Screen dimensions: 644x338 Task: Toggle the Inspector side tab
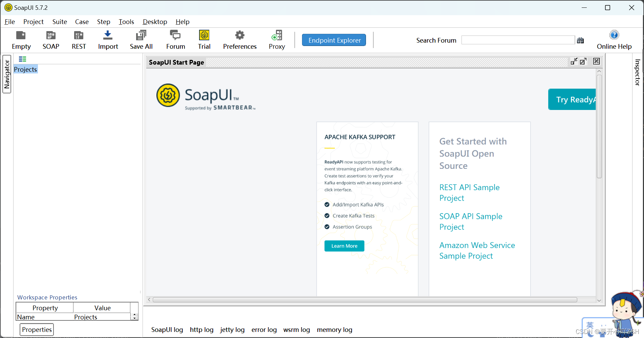click(637, 72)
